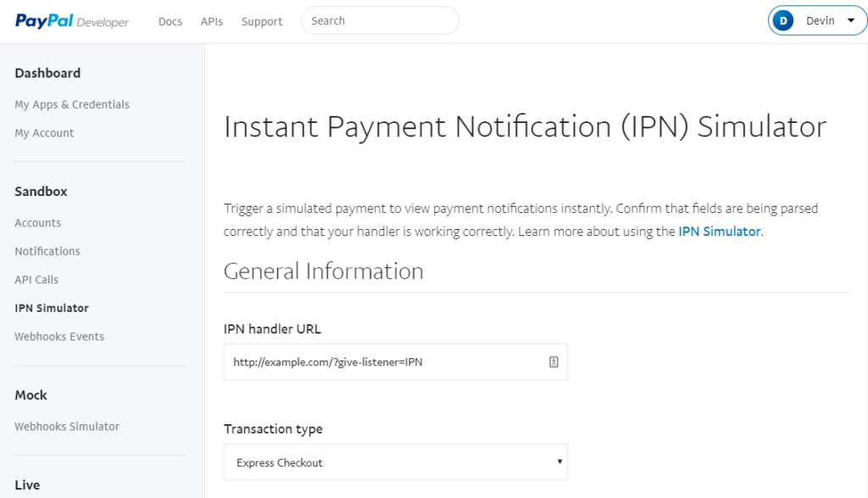This screenshot has width=868, height=498.
Task: Expand the Transaction type dropdown
Action: pyautogui.click(x=395, y=462)
